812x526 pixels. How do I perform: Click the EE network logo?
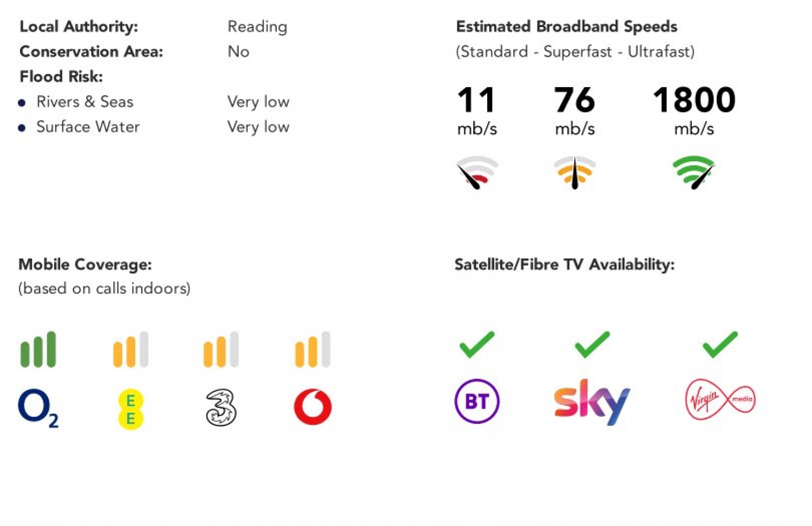point(130,409)
